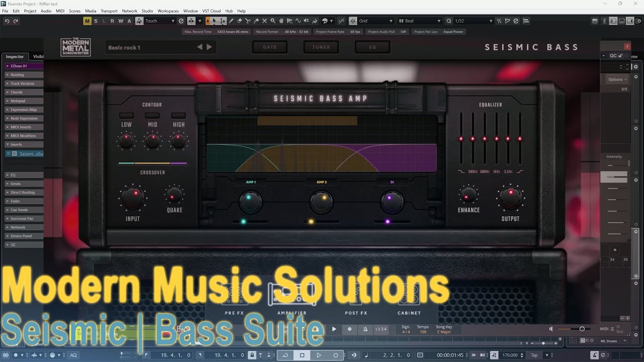This screenshot has width=644, height=362.
Task: Toggle the EZbass metronome icon
Action: tap(365, 329)
